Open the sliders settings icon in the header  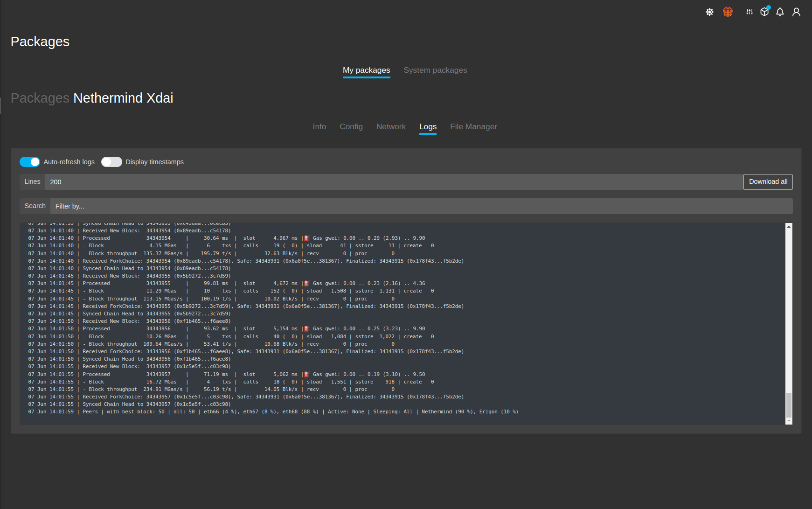pos(749,12)
